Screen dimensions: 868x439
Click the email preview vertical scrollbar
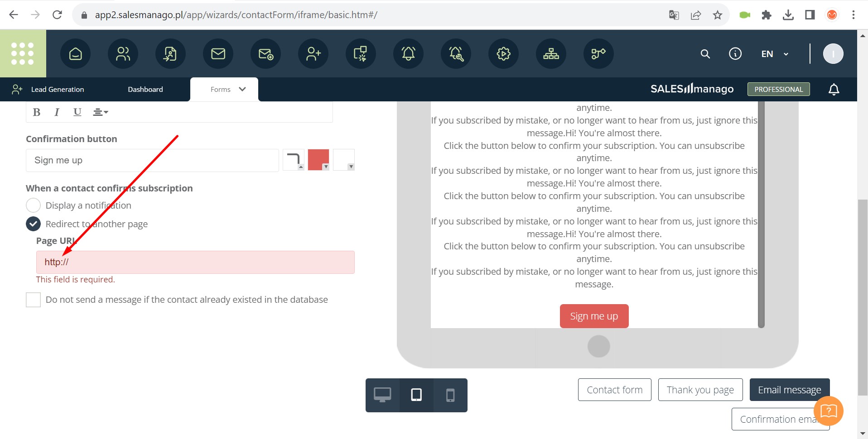(x=761, y=215)
